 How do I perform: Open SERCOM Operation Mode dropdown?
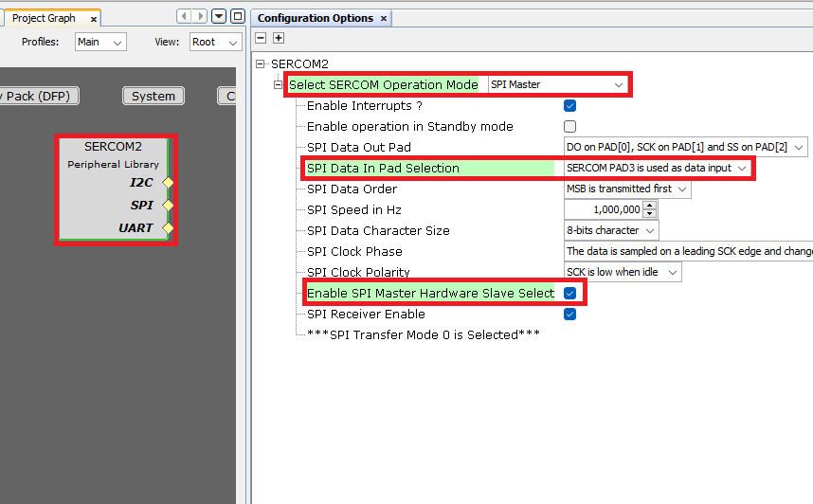point(557,85)
